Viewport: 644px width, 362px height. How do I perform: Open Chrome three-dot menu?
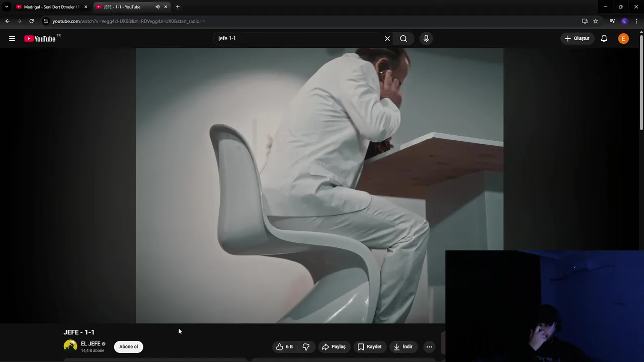click(x=636, y=21)
